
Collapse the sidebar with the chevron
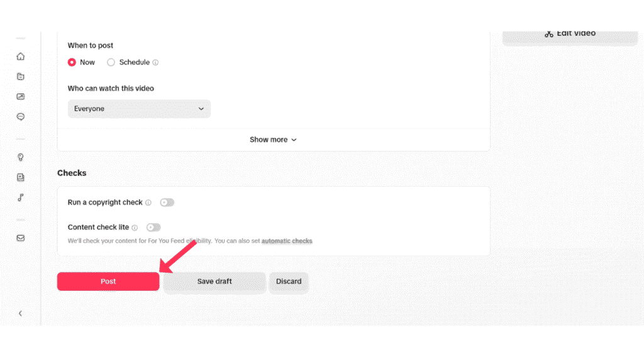(21, 314)
